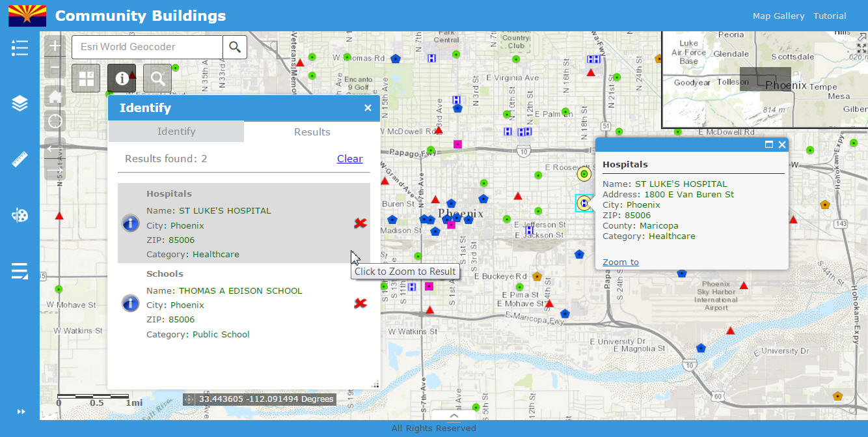Click the geocoder search magnifier button
The image size is (868, 437).
tap(235, 47)
